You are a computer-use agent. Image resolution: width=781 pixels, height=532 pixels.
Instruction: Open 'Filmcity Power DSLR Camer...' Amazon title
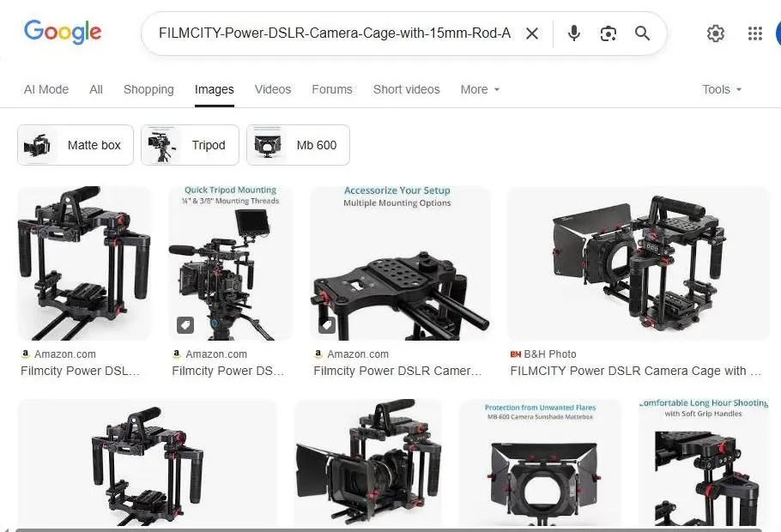[397, 371]
